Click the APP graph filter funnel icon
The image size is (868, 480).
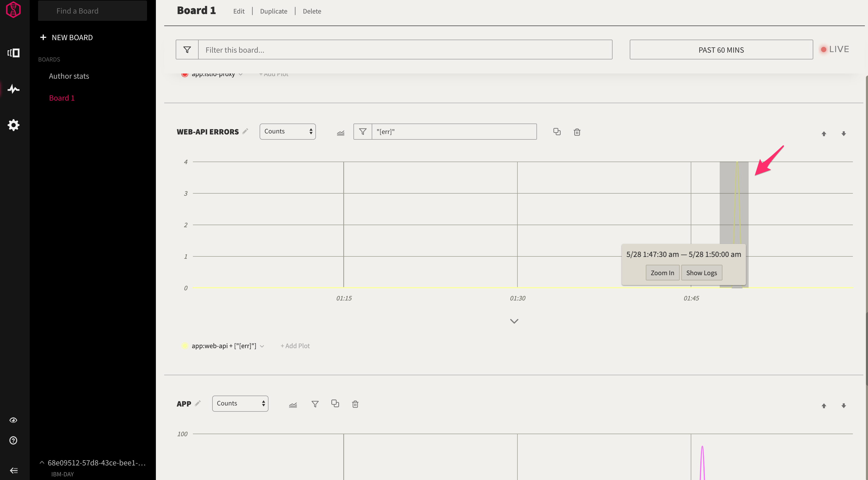[x=315, y=404]
